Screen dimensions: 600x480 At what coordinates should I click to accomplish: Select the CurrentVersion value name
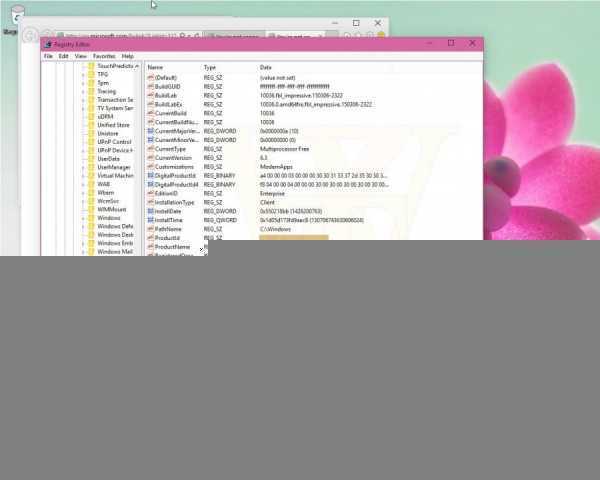(x=173, y=158)
